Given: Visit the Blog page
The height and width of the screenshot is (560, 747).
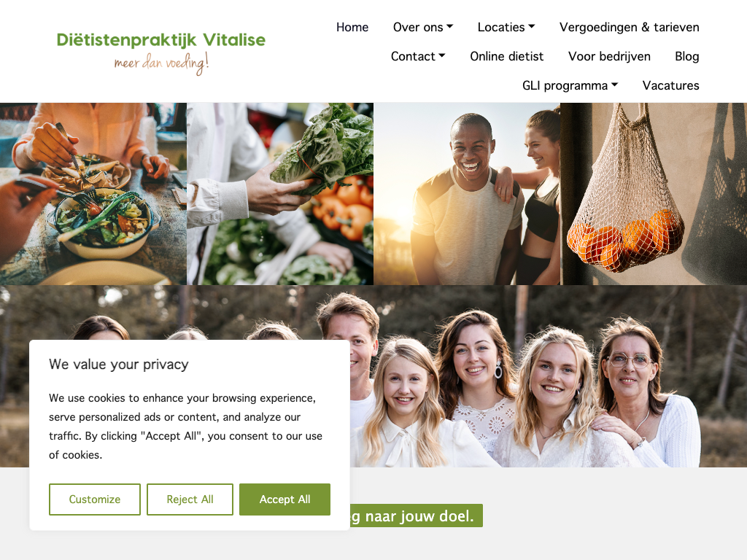Looking at the screenshot, I should [686, 56].
